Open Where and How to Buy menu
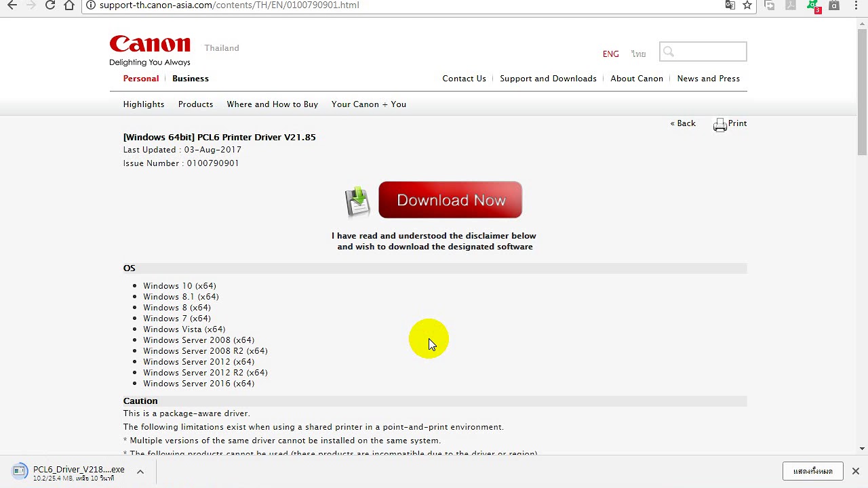 point(273,104)
